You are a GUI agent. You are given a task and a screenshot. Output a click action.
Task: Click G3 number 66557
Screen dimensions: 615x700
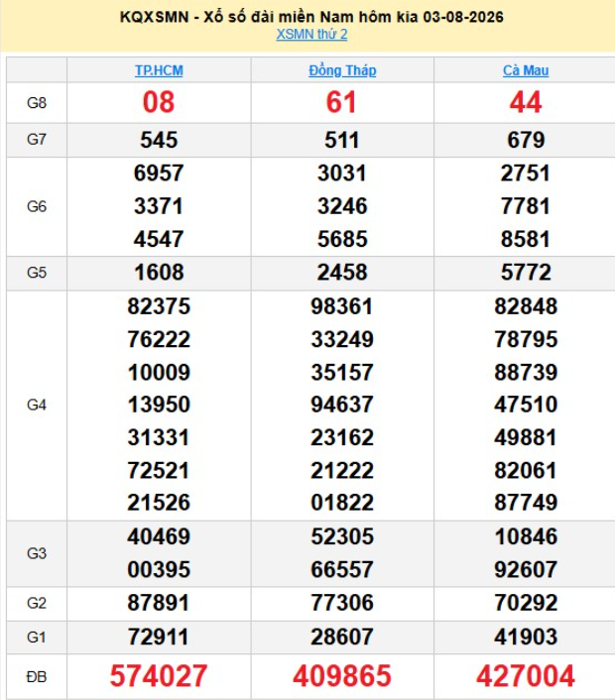point(342,570)
